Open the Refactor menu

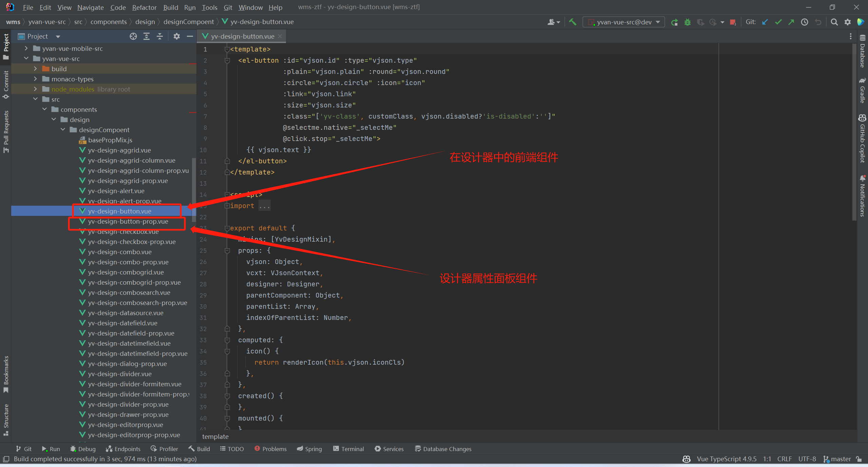(144, 7)
